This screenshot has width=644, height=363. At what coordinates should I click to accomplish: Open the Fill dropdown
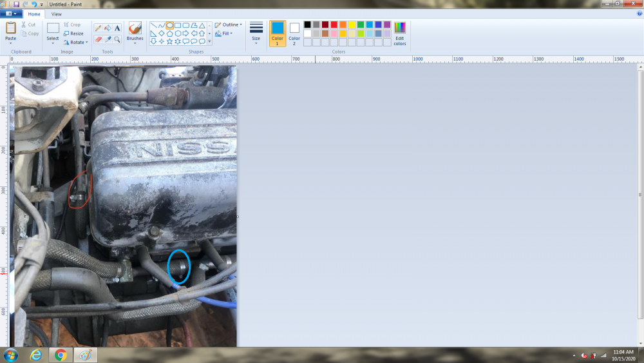tap(224, 34)
